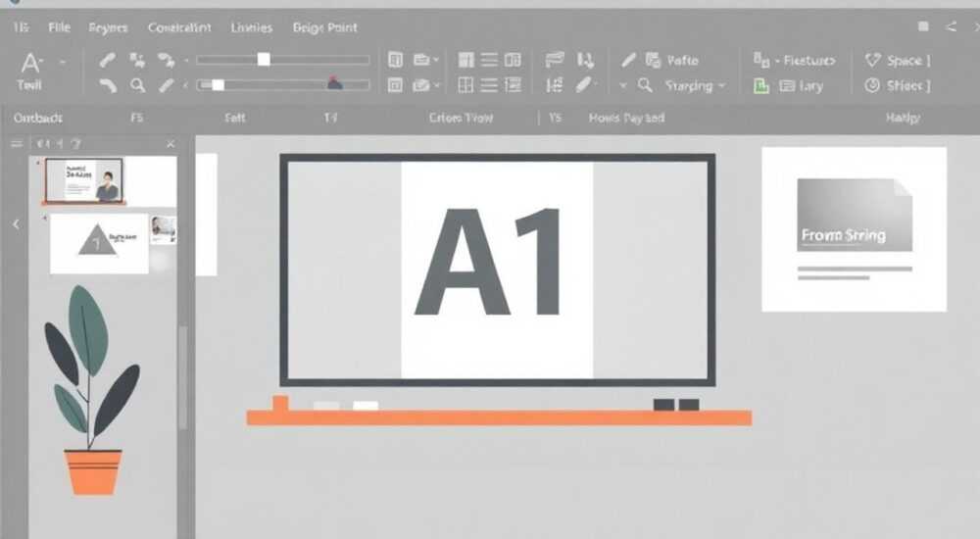The height and width of the screenshot is (539, 980).
Task: Click the Pafte button
Action: (682, 60)
